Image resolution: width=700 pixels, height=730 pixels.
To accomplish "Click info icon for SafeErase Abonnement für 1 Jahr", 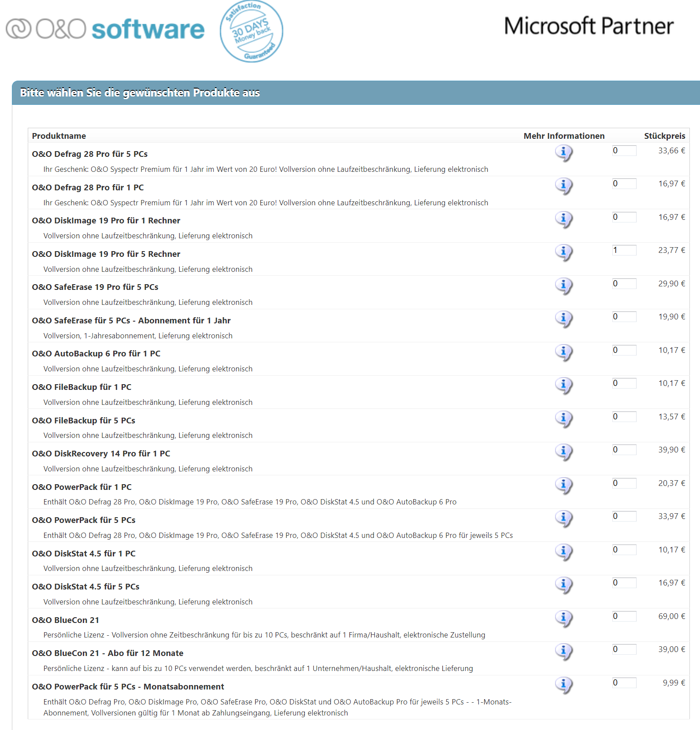I will (563, 319).
